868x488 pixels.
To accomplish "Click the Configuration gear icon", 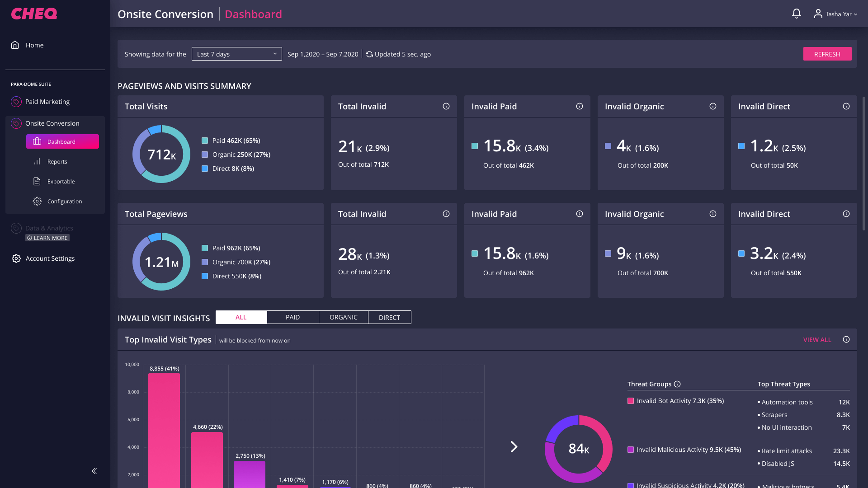I will [x=37, y=201].
